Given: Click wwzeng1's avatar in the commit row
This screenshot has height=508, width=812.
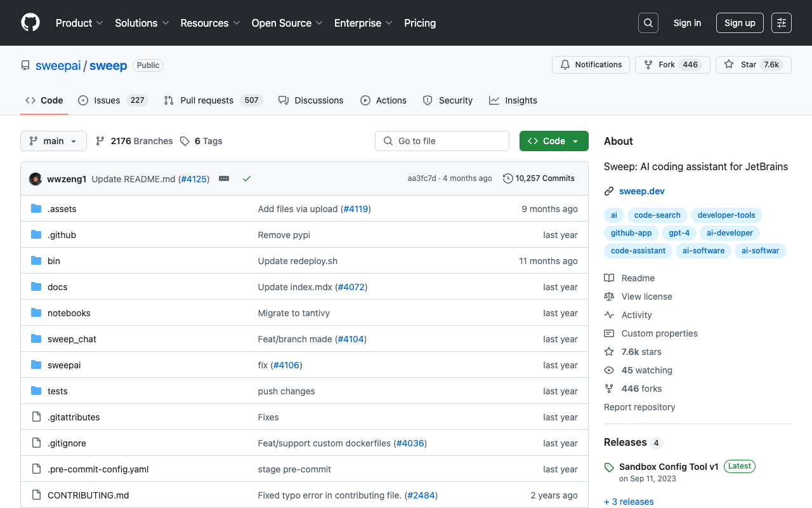Looking at the screenshot, I should [x=36, y=178].
